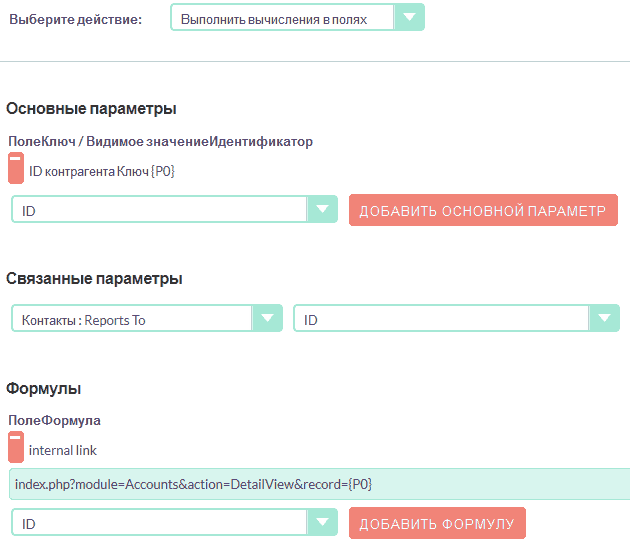Click the ПолеФормула column header
This screenshot has height=545, width=630.
(x=54, y=420)
